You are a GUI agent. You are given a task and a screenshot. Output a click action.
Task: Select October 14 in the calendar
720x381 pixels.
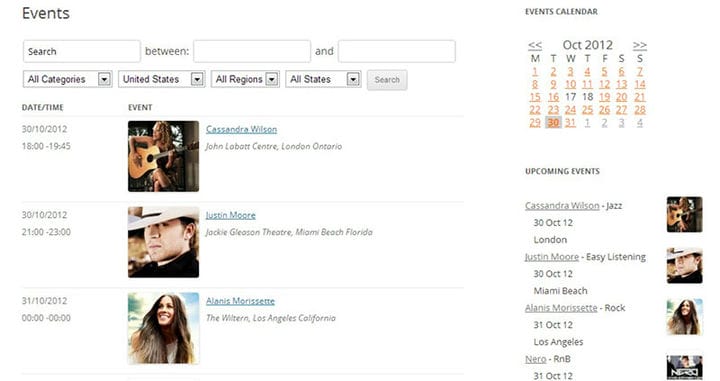[x=640, y=84]
